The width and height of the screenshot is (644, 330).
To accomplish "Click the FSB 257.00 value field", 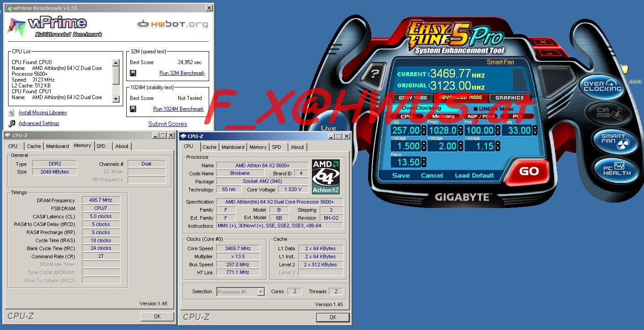I will click(406, 130).
